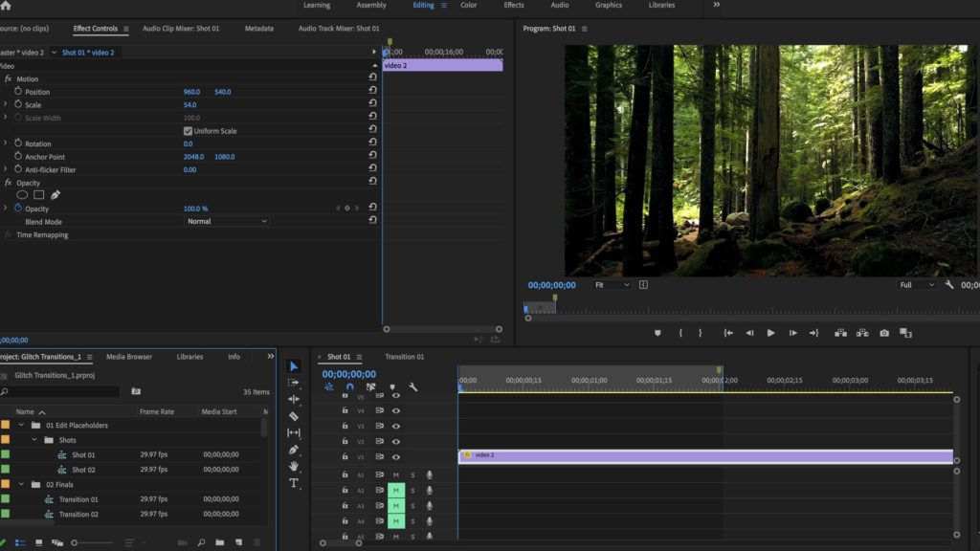Switch to the Color workspace
This screenshot has height=551, width=980.
(469, 6)
